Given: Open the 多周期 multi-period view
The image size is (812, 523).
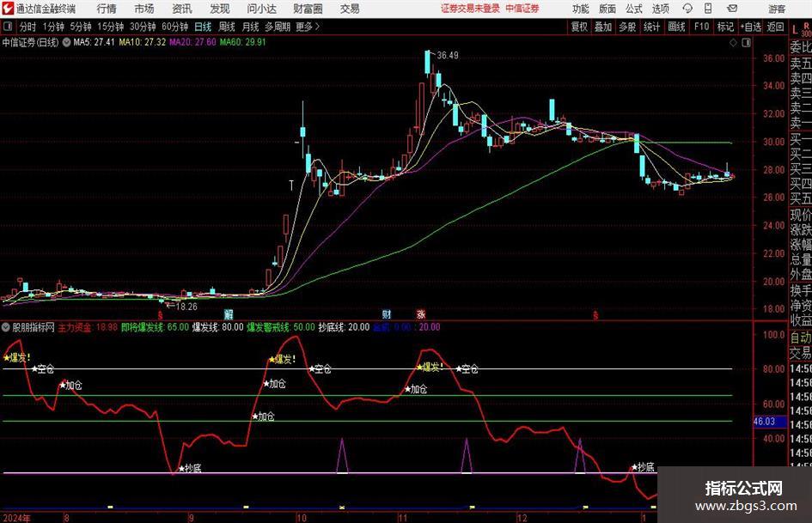Looking at the screenshot, I should [x=278, y=27].
